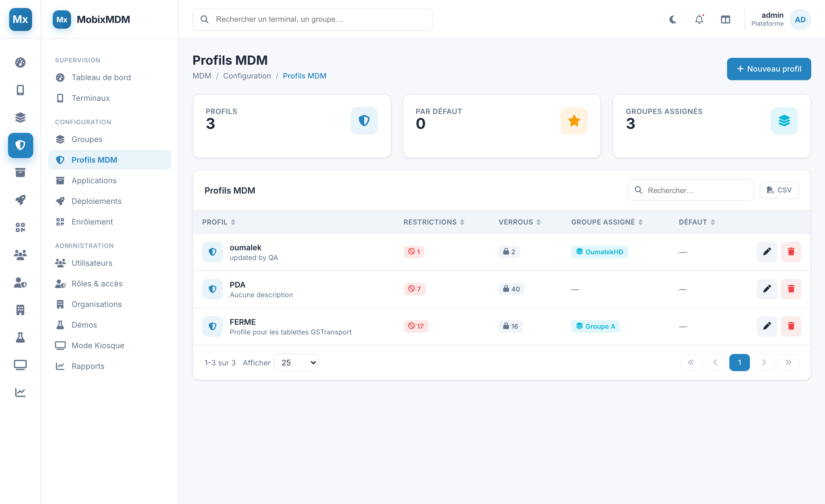Viewport: 825px width, 504px height.
Task: Open the OumalekHD group badge
Action: [x=599, y=252]
